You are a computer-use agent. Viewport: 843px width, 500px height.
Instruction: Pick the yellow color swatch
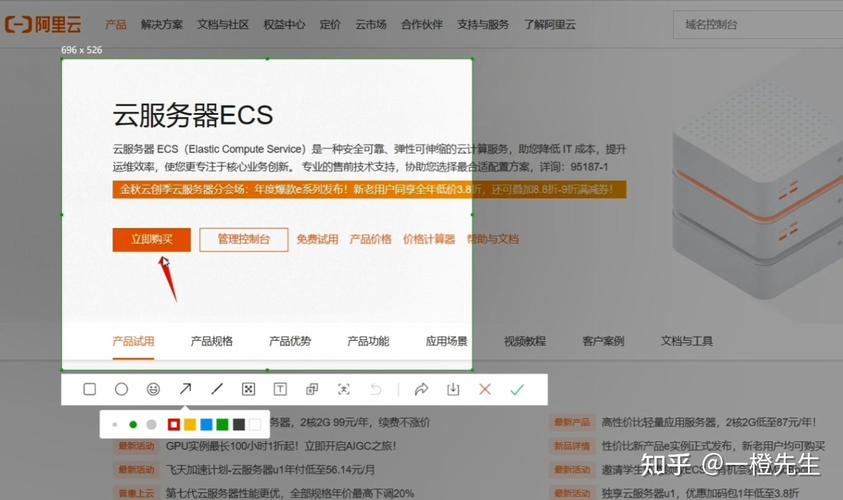coord(190,425)
